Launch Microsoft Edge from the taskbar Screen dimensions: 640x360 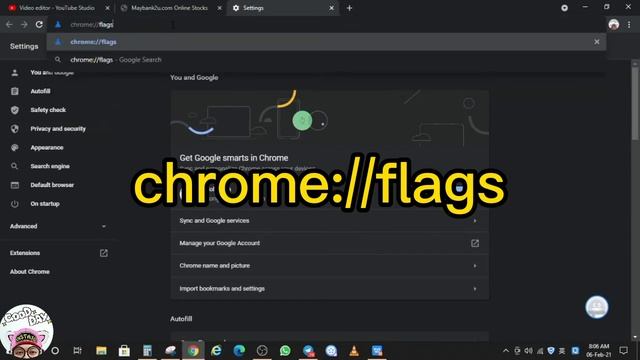coord(239,351)
